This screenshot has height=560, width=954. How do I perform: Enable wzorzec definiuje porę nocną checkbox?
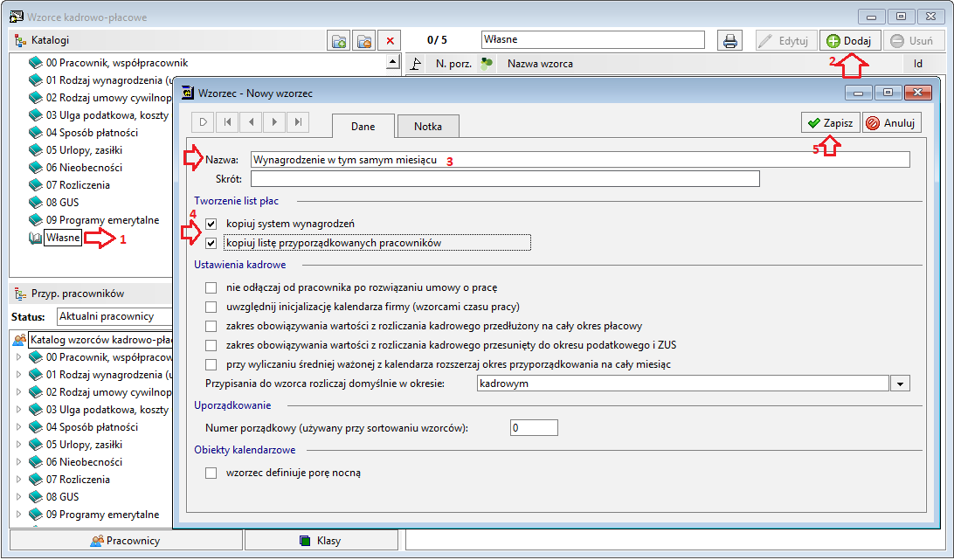[211, 473]
